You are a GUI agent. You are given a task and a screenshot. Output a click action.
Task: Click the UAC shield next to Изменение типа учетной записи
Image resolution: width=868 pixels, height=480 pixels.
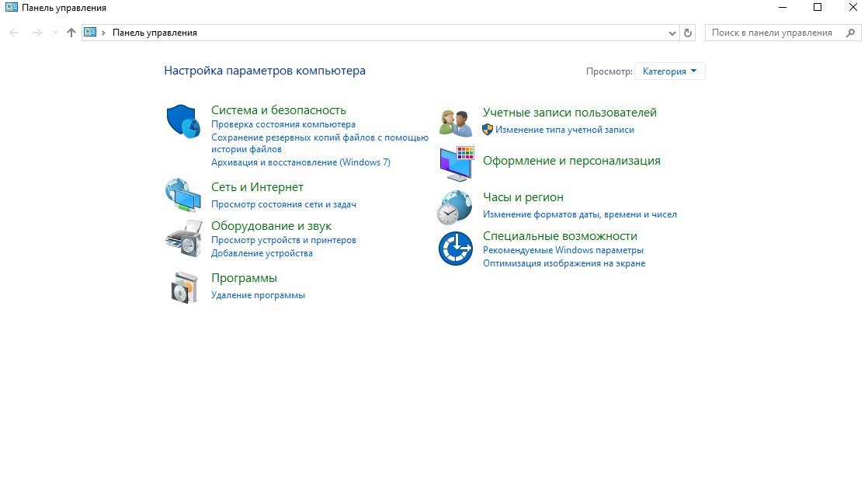(488, 130)
